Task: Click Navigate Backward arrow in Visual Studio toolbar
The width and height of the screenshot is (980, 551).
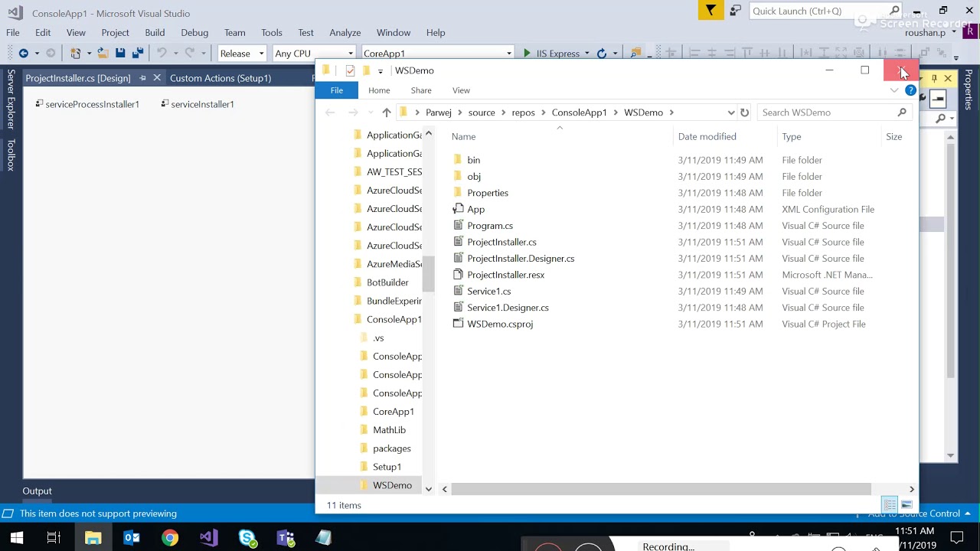Action: click(24, 54)
